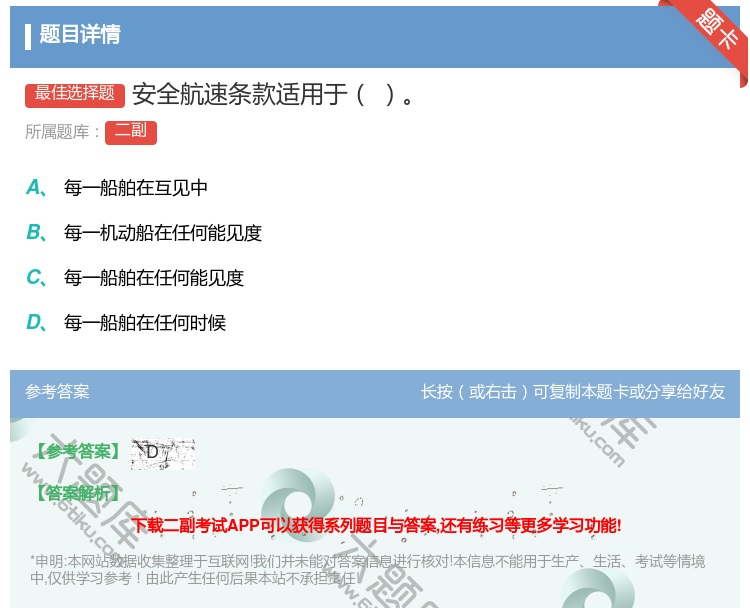Click the 最佳选择题 question type tag
Screen dimensions: 750x608
pos(75,94)
